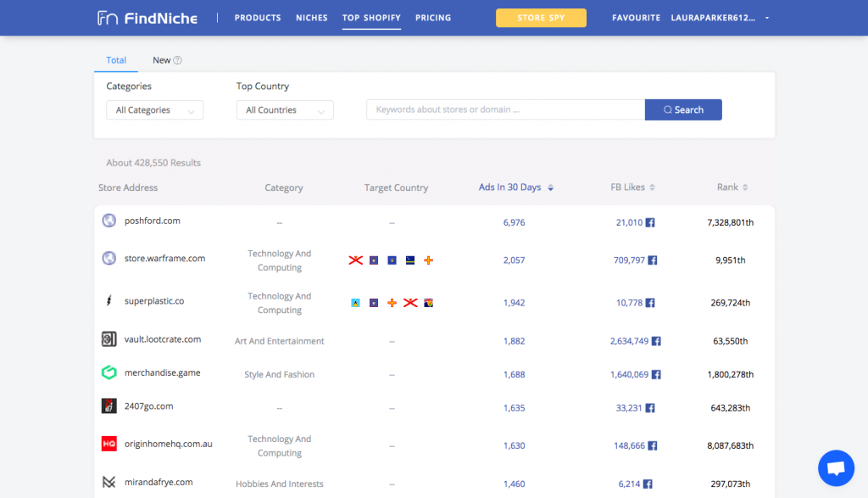Click the Search button

(683, 109)
